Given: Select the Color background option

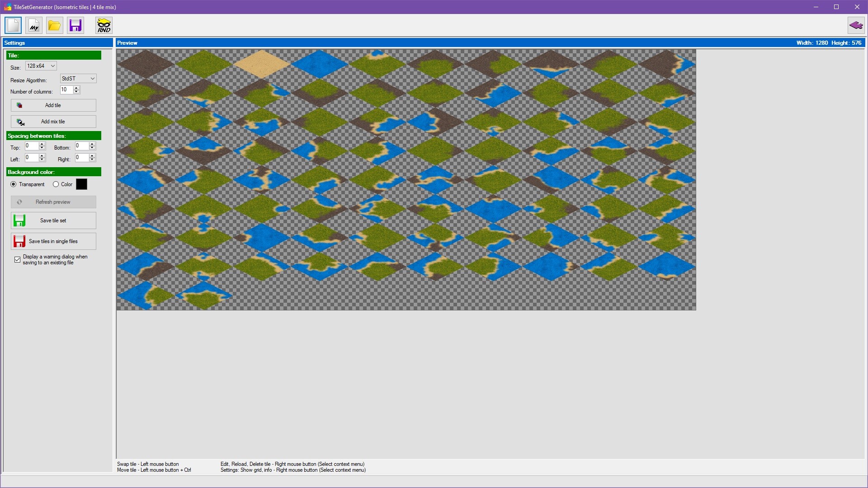Looking at the screenshot, I should [56, 184].
